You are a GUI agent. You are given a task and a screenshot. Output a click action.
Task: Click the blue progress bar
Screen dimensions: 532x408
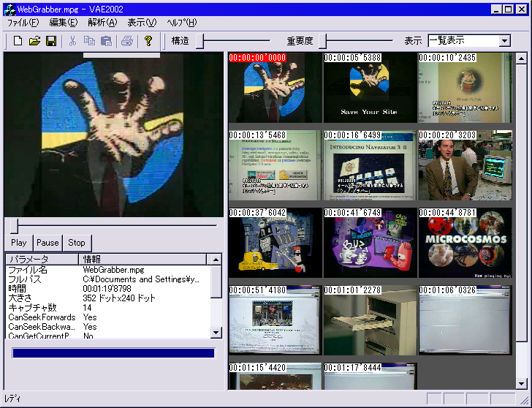[x=113, y=353]
